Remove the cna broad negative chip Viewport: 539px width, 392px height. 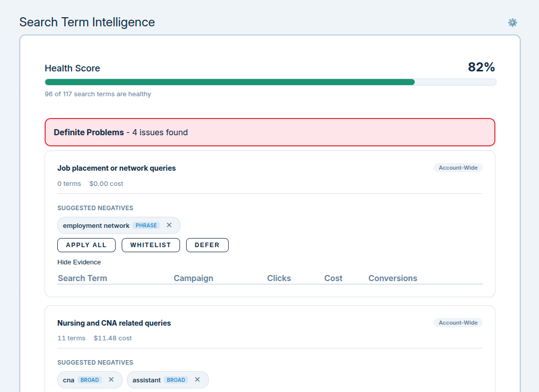[111, 380]
